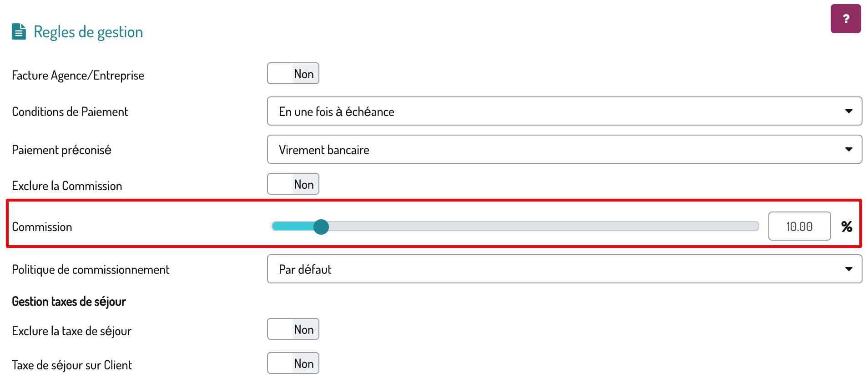Viewport: 868px width, 383px height.
Task: Click the Conditions de Paiement label
Action: pos(70,112)
